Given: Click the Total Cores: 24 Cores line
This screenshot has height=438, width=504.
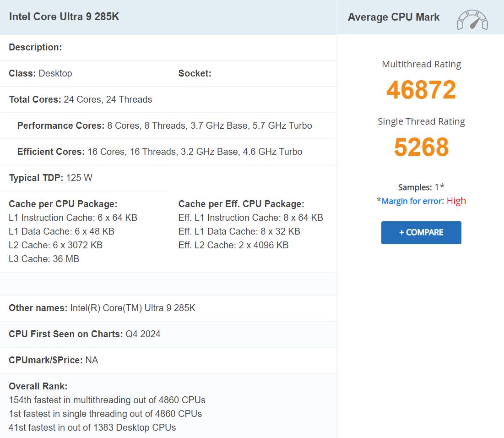Looking at the screenshot, I should click(81, 99).
